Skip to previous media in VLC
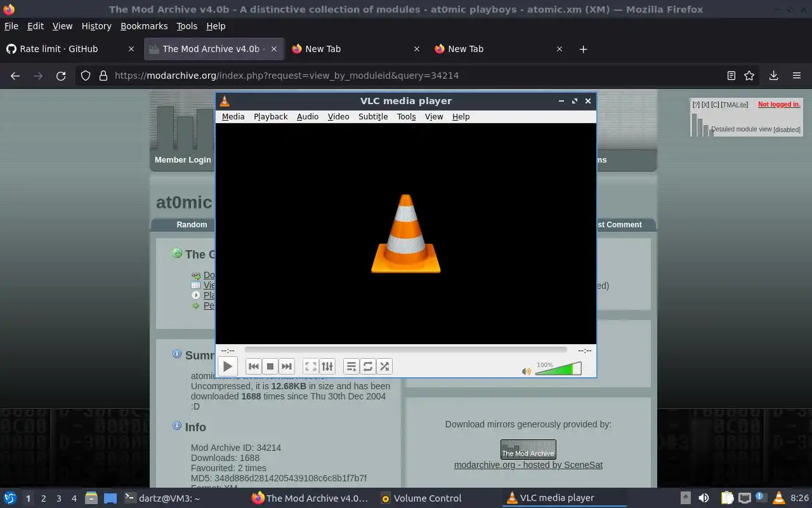 253,366
